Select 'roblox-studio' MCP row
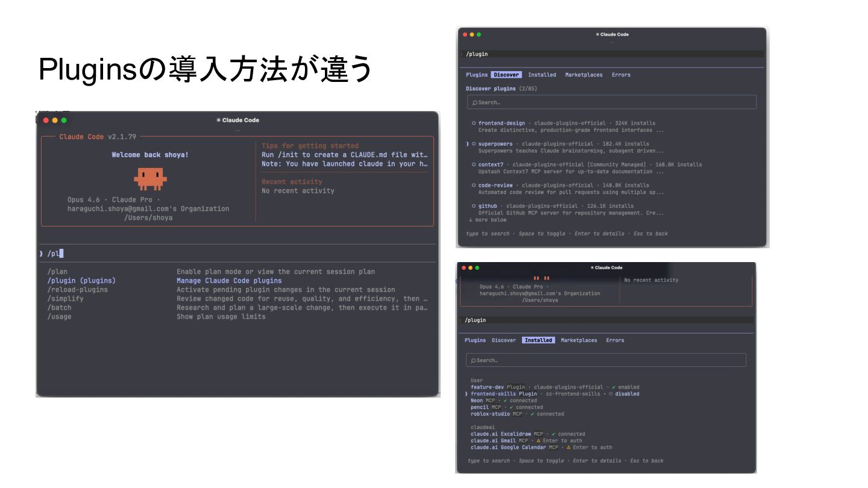The image size is (868, 488). [517, 414]
